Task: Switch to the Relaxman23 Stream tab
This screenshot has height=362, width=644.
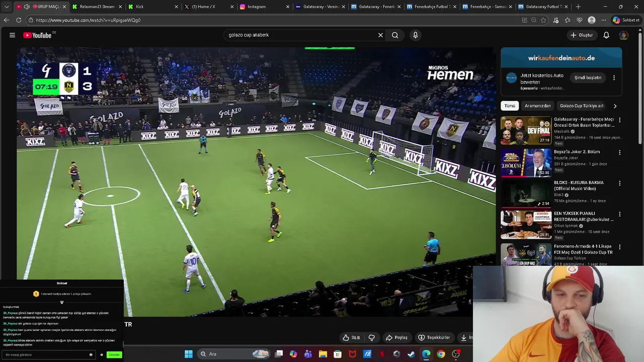Action: (x=97, y=7)
